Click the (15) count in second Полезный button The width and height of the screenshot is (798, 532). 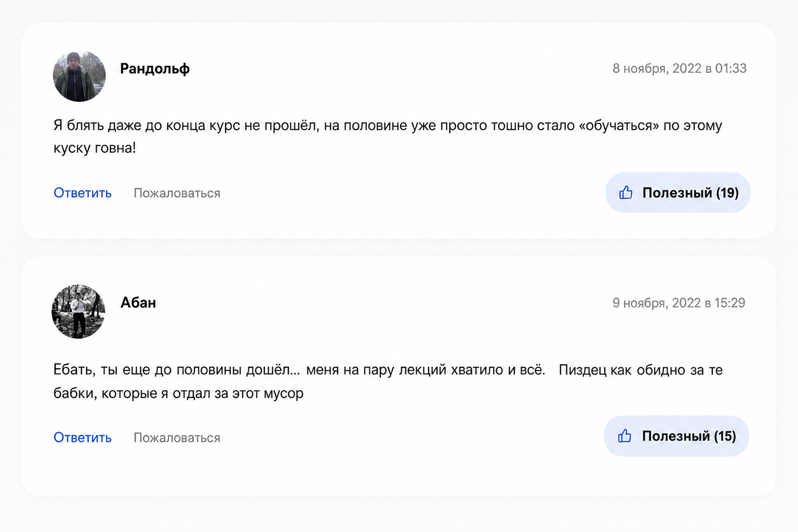click(x=725, y=436)
